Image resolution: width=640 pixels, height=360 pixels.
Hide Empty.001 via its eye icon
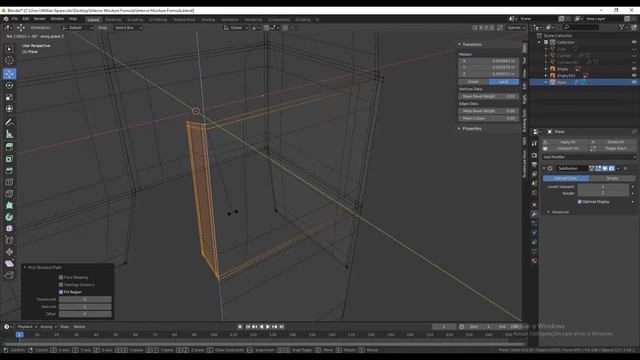[634, 75]
